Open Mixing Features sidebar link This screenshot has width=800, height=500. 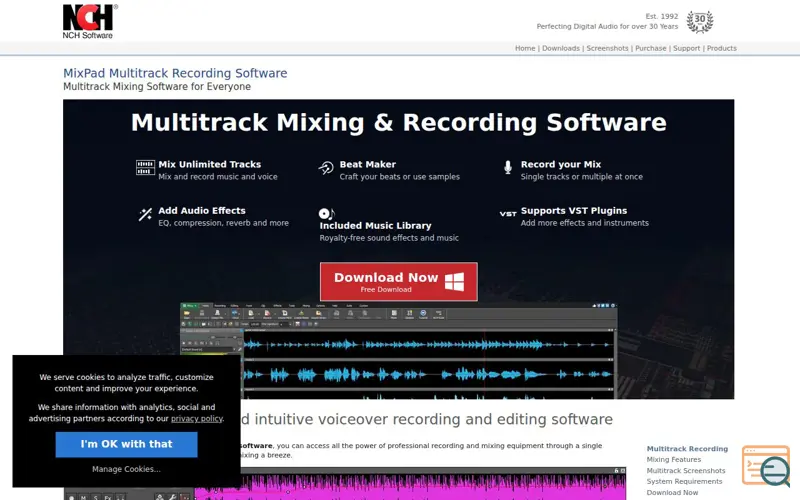(673, 459)
